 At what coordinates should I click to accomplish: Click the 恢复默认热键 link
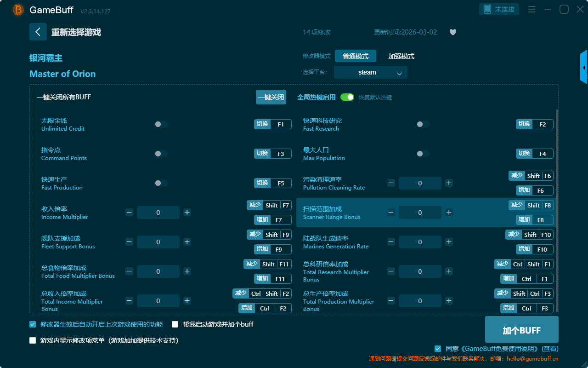[x=375, y=98]
